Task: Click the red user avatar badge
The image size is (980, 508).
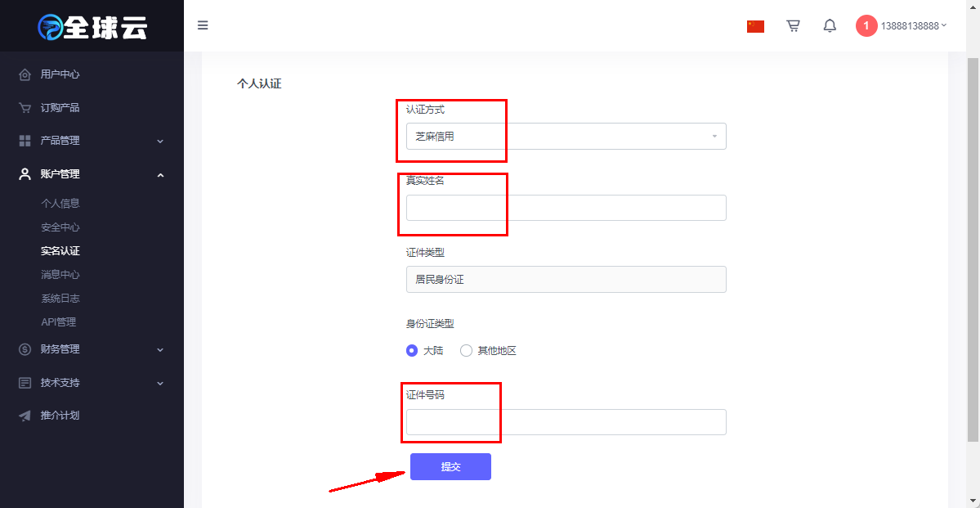Action: [x=866, y=25]
